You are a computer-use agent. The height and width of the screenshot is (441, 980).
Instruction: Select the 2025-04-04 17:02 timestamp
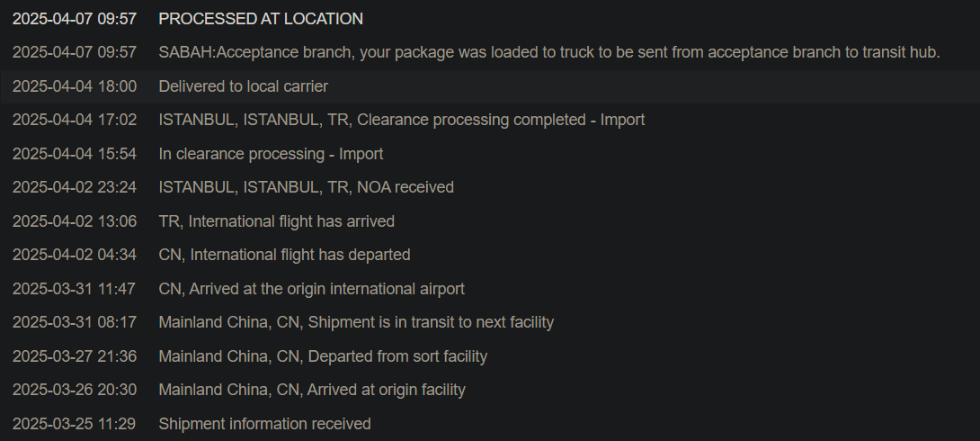(x=75, y=120)
